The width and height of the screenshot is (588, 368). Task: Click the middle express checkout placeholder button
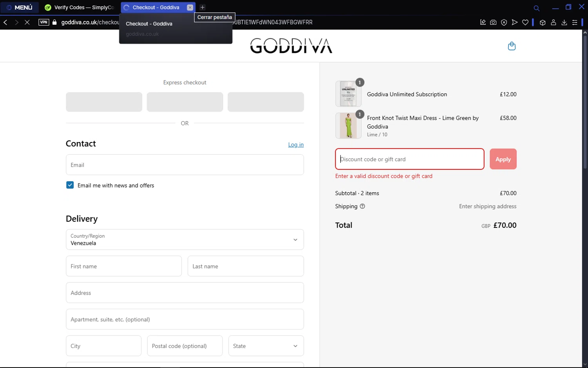[x=185, y=102]
